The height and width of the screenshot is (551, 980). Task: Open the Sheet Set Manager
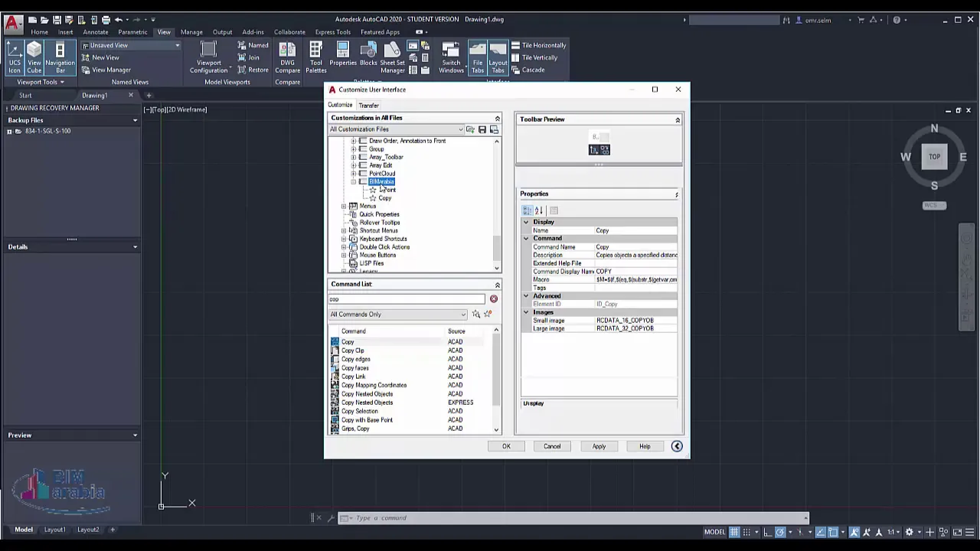point(392,58)
